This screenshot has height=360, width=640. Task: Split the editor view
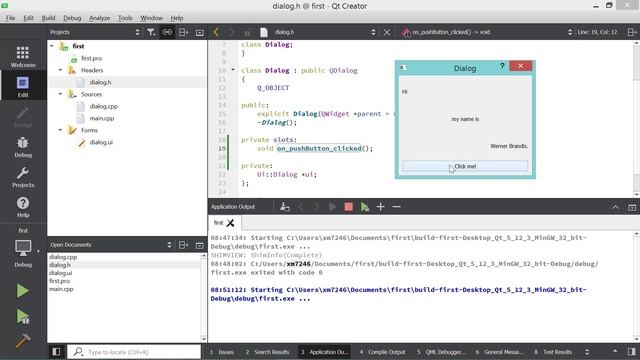coord(631,32)
